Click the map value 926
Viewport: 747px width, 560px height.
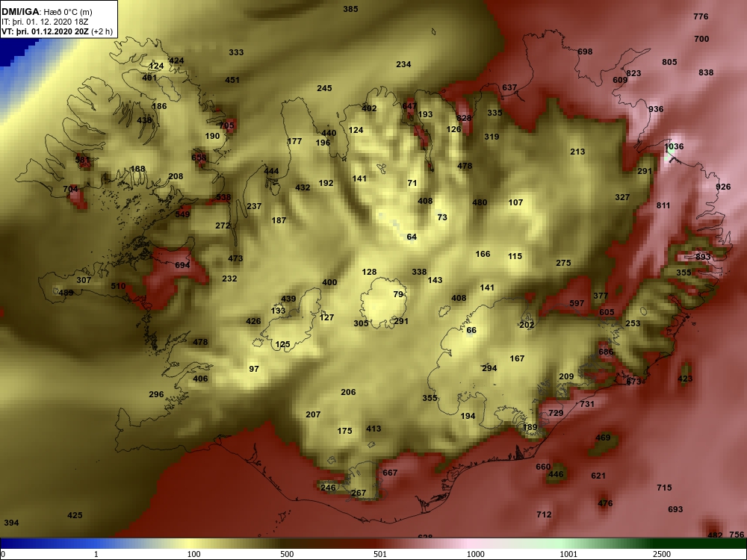click(x=723, y=187)
